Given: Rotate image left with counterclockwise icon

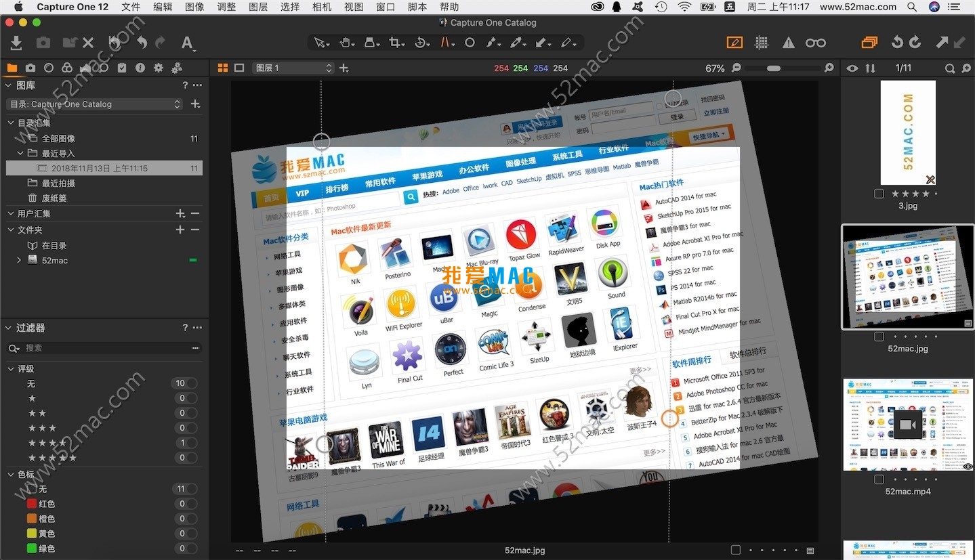Looking at the screenshot, I should tap(897, 43).
